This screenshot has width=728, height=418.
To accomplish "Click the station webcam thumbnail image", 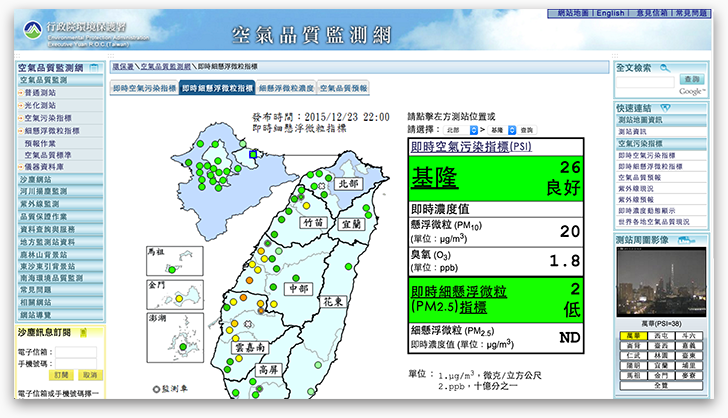I will coord(661,282).
